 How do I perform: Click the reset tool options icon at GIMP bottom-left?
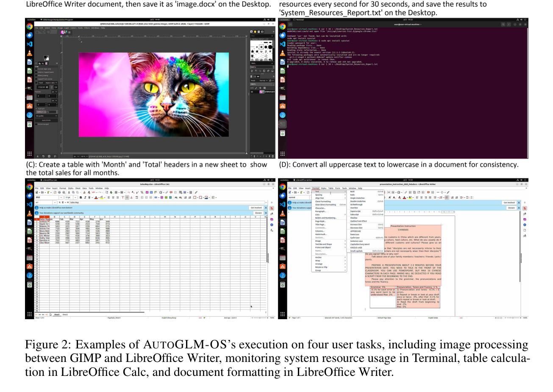[x=55, y=156]
